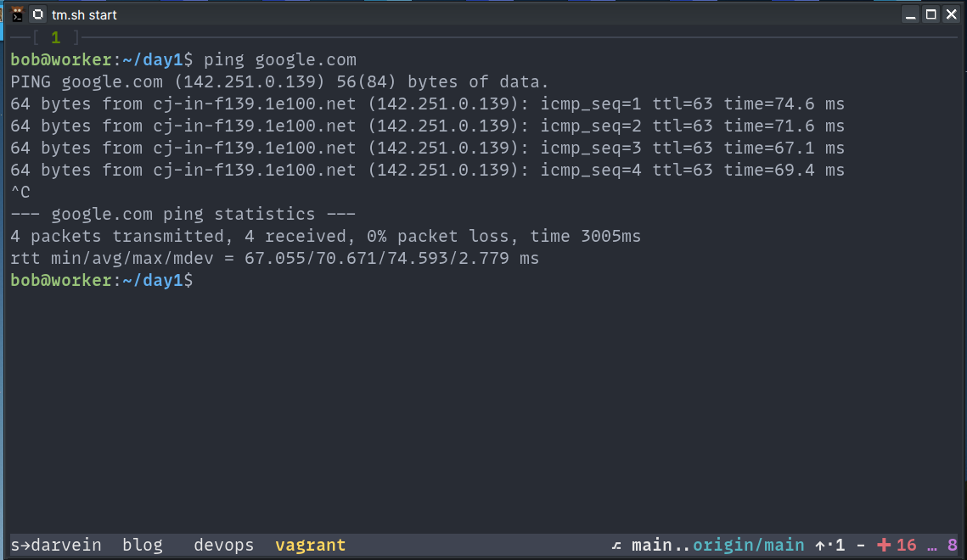Click the 'rtt min/avg/max/mdev' label

pos(111,259)
